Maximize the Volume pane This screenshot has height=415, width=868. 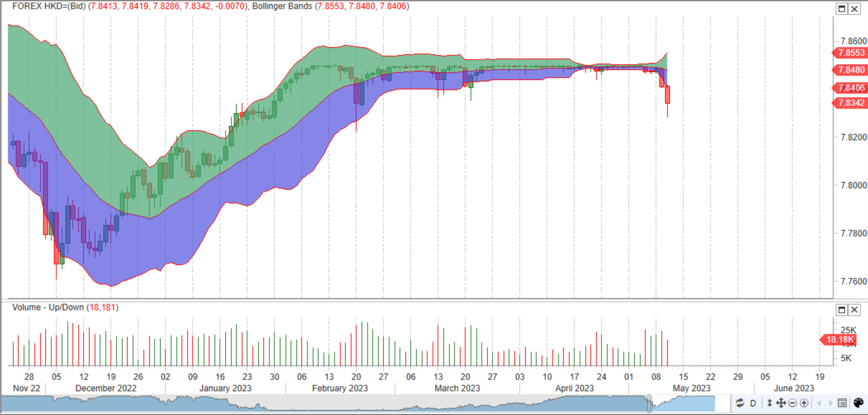842,309
